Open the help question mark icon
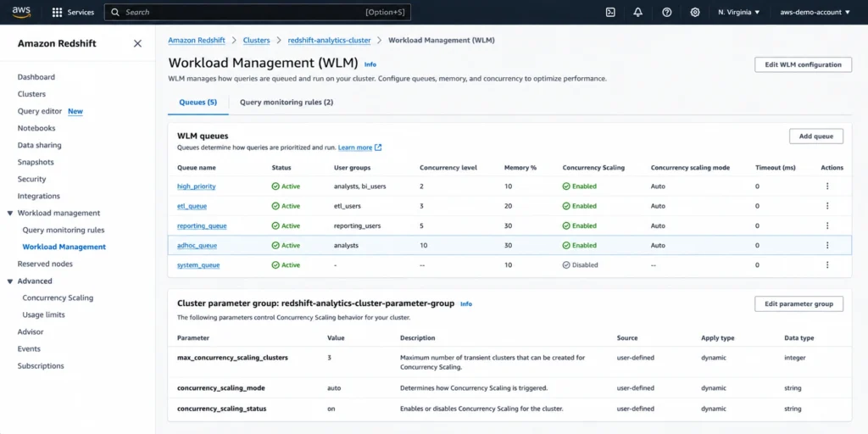This screenshot has height=434, width=868. point(667,12)
